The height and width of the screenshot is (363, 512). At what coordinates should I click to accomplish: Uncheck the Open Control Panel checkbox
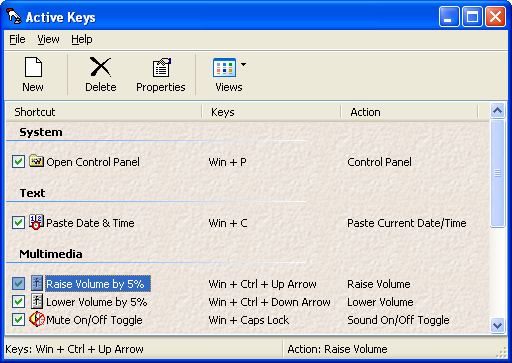(18, 162)
